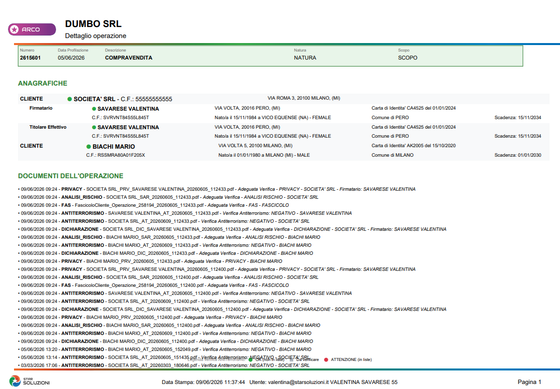Click green dot next to Firmatario SAVARESE VALENTINA
Viewport: 560px width, 389px height.
pos(94,109)
